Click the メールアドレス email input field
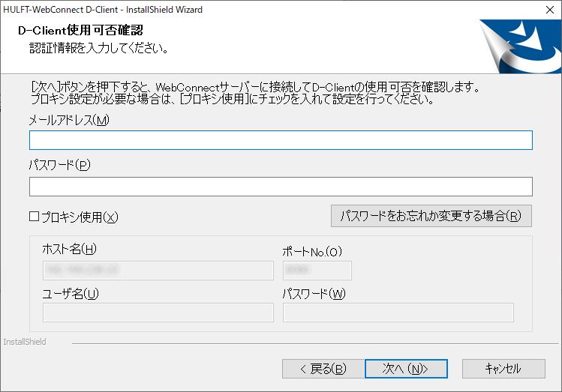The image size is (562, 392). [281, 140]
